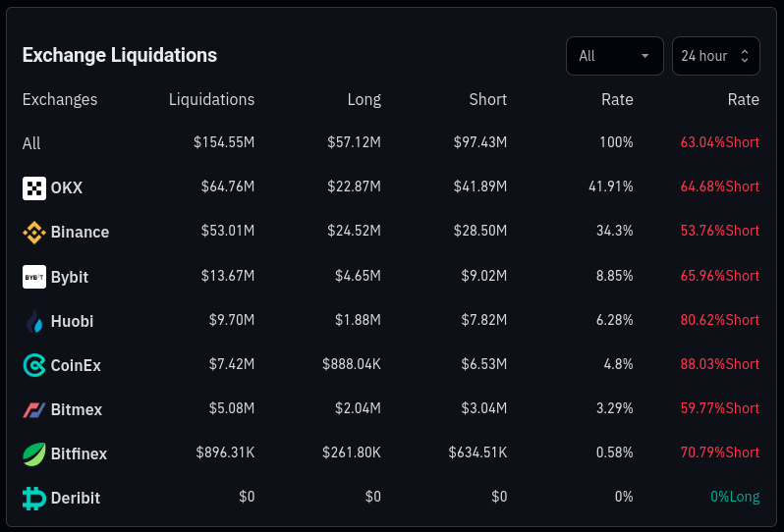The width and height of the screenshot is (784, 532).
Task: Click Binance's $53.01M liquidations
Action: click(228, 231)
